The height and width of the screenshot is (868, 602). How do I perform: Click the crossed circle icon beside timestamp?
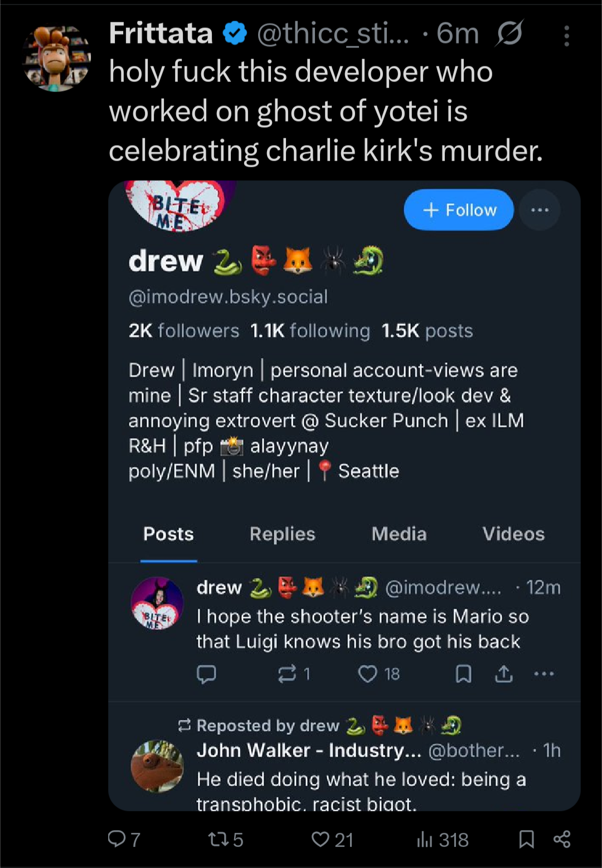[509, 33]
